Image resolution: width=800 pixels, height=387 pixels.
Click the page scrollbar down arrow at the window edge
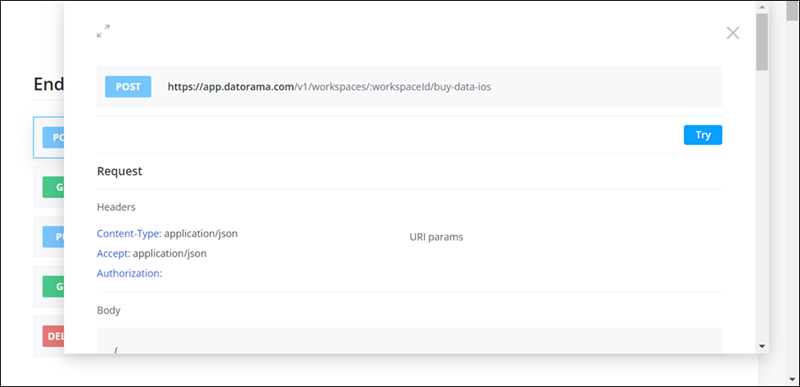792,379
